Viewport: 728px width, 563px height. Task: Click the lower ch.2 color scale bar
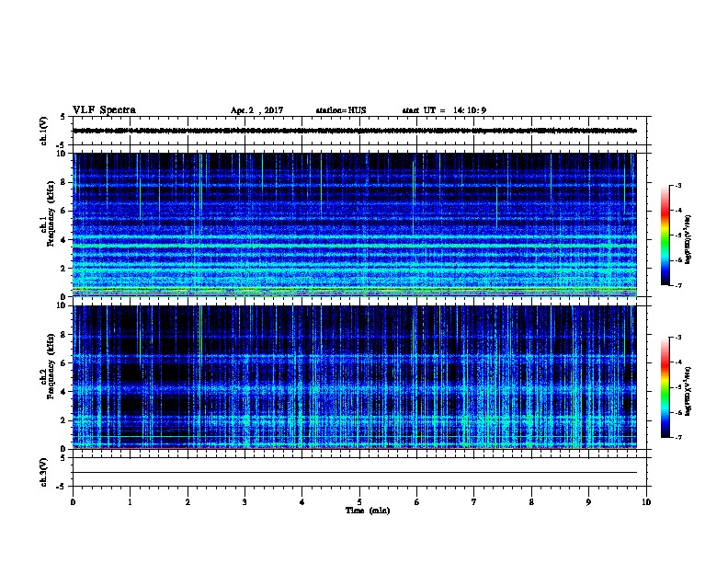click(x=665, y=387)
